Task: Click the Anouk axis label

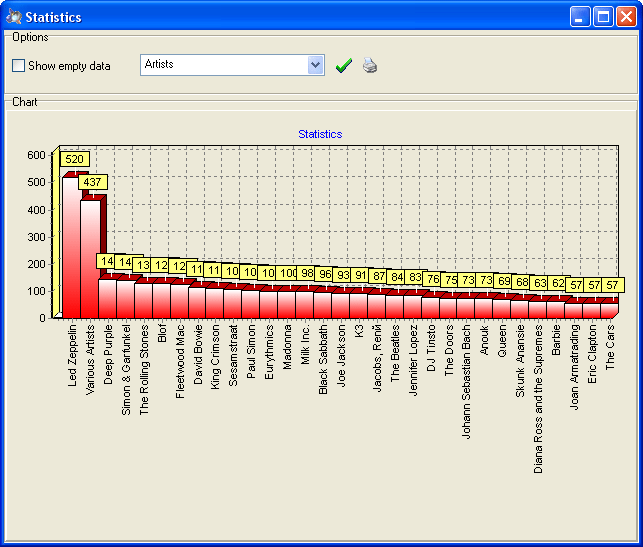Action: click(485, 340)
